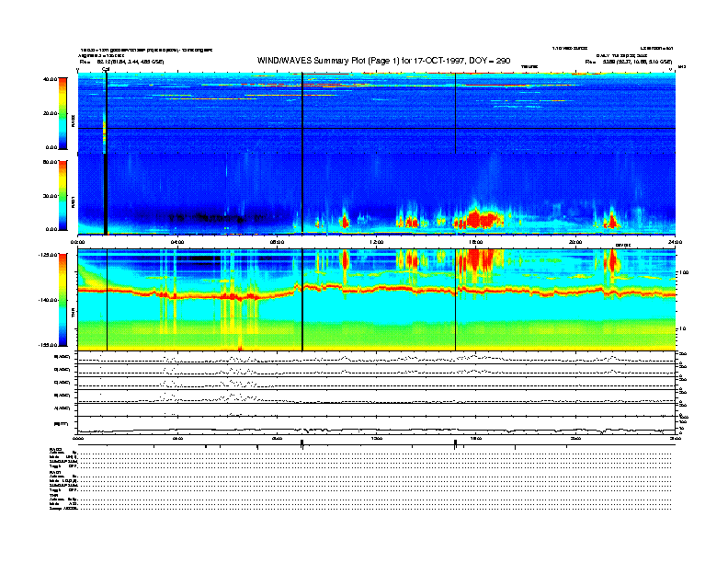728x563 pixels.
Task: Click the RAD1 intensity color bar
Action: (x=63, y=195)
